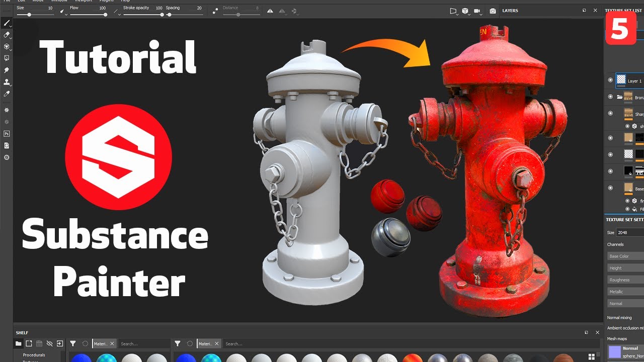This screenshot has width=644, height=362.
Task: Click the LAYERS panel title
Action: [x=510, y=11]
